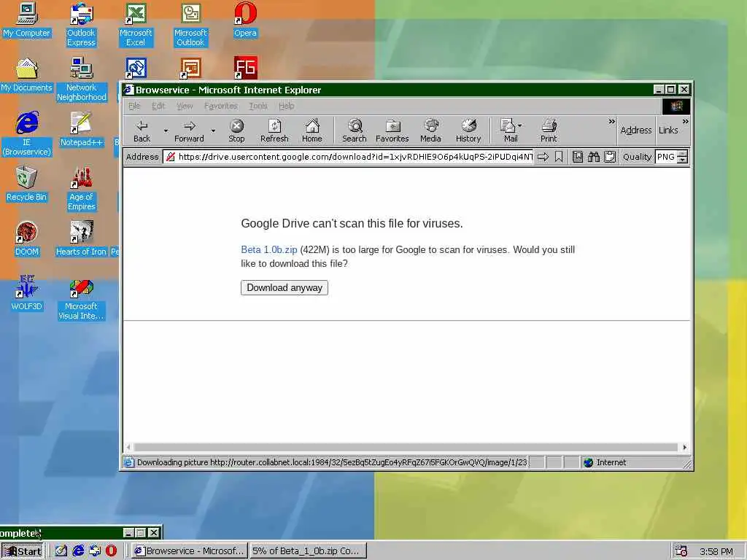Click the Download anyway button
This screenshot has height=560, width=747.
tap(285, 287)
